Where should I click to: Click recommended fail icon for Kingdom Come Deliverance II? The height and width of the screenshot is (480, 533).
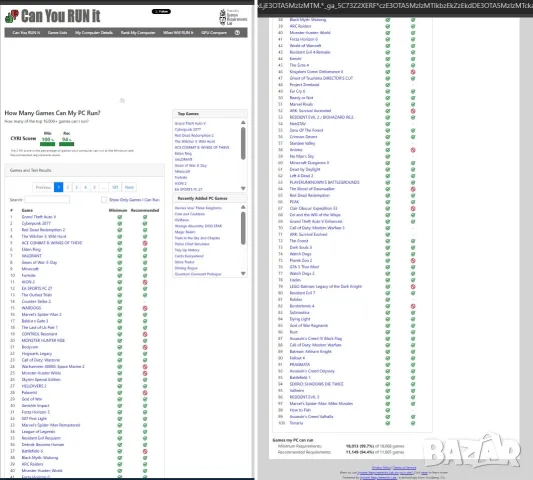[413, 72]
